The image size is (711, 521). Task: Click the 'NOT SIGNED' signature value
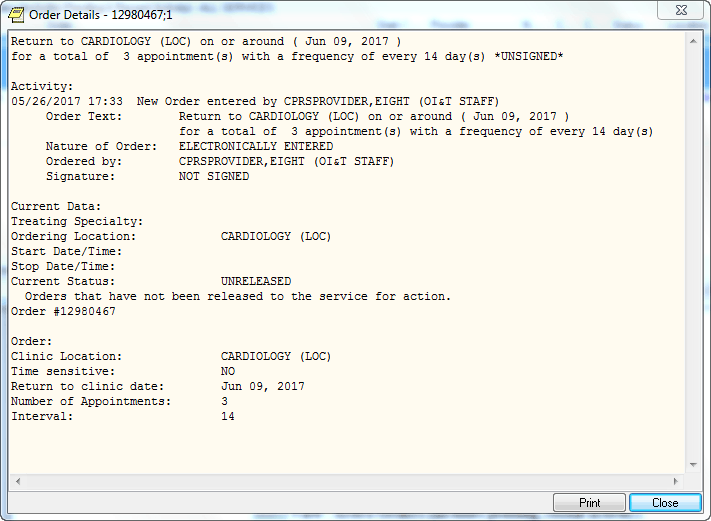(x=214, y=176)
